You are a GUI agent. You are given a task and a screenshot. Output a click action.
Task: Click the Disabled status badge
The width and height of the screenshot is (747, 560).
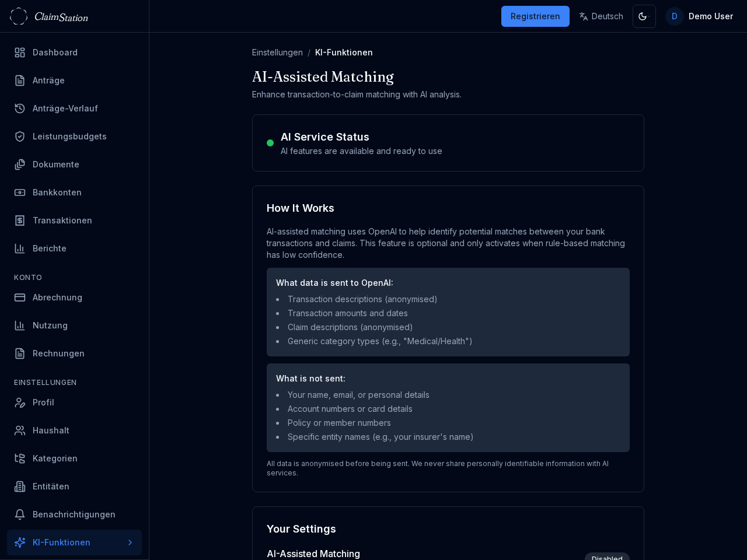pyautogui.click(x=607, y=557)
